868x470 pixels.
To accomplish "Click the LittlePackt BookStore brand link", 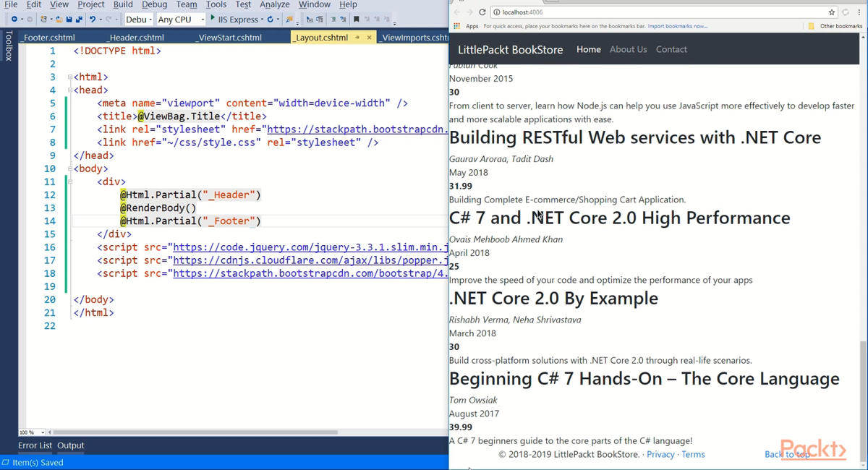I will point(510,49).
